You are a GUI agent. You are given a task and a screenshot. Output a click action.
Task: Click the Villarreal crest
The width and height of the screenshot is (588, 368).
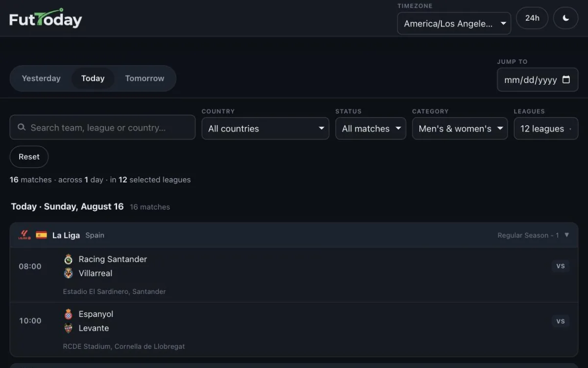point(68,273)
